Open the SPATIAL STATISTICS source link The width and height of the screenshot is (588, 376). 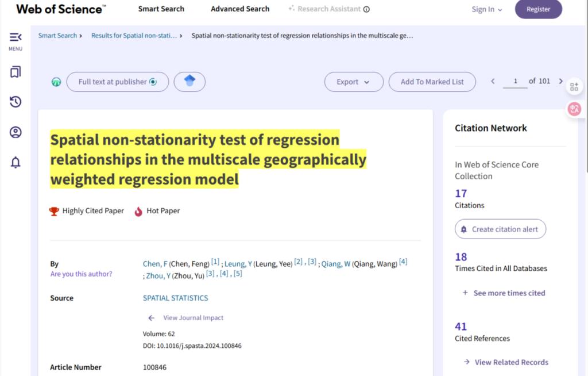[175, 298]
